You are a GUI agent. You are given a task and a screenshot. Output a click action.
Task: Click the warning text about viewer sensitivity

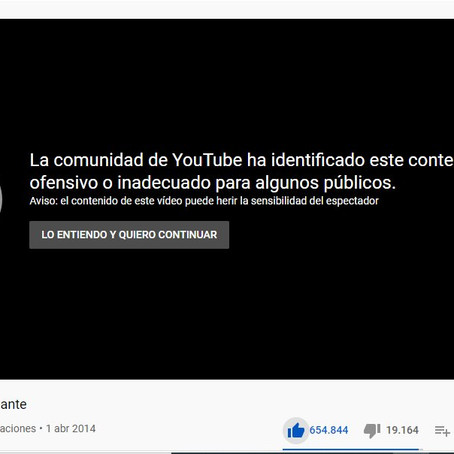pyautogui.click(x=204, y=201)
